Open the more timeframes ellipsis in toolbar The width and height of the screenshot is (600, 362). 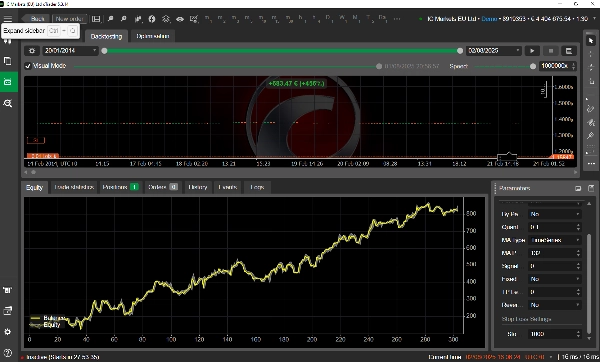(397, 19)
